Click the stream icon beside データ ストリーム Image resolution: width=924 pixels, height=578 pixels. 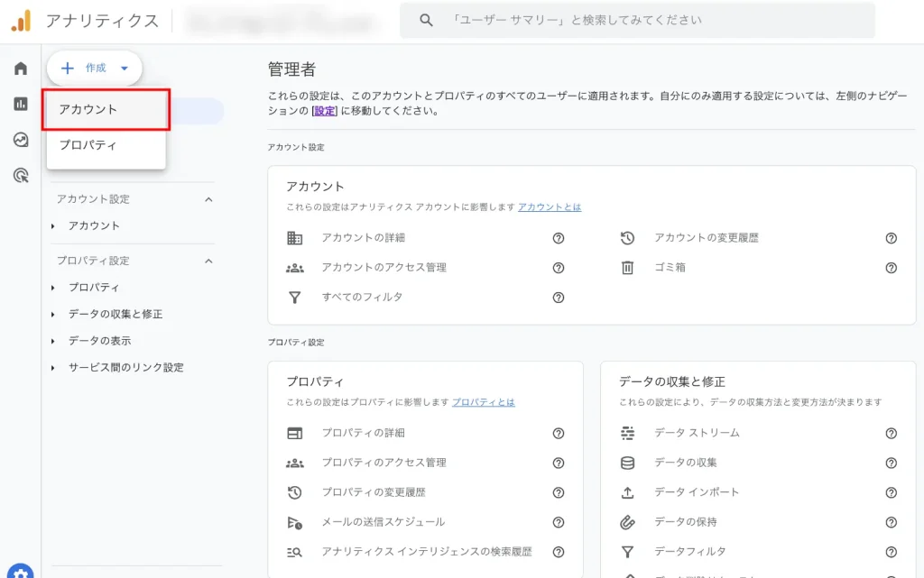[x=628, y=433]
